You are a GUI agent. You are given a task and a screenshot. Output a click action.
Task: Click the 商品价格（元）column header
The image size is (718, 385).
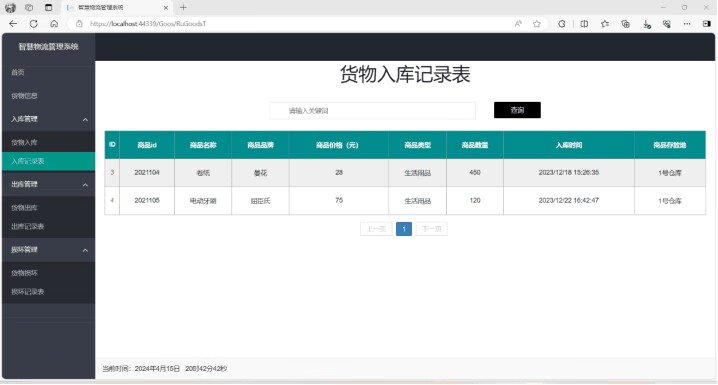pos(338,145)
